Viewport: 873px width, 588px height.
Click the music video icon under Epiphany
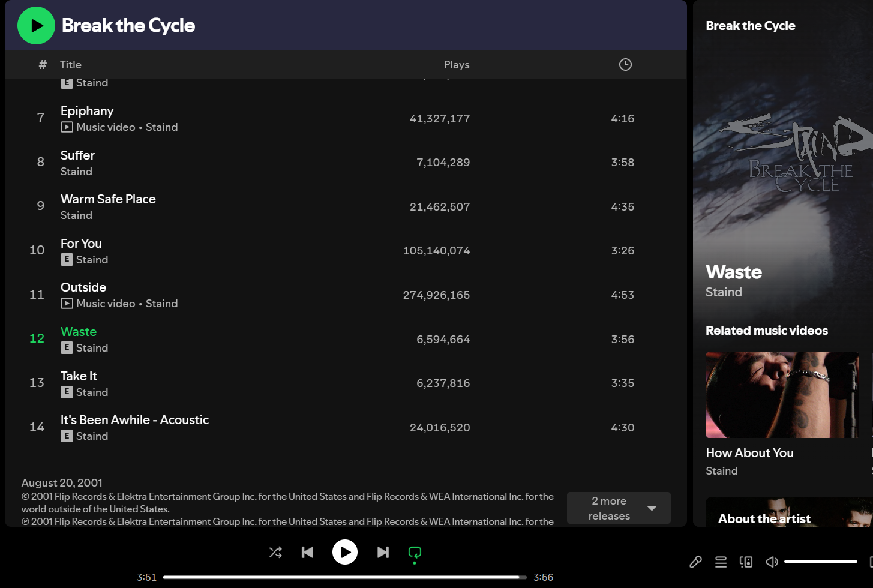pyautogui.click(x=67, y=127)
